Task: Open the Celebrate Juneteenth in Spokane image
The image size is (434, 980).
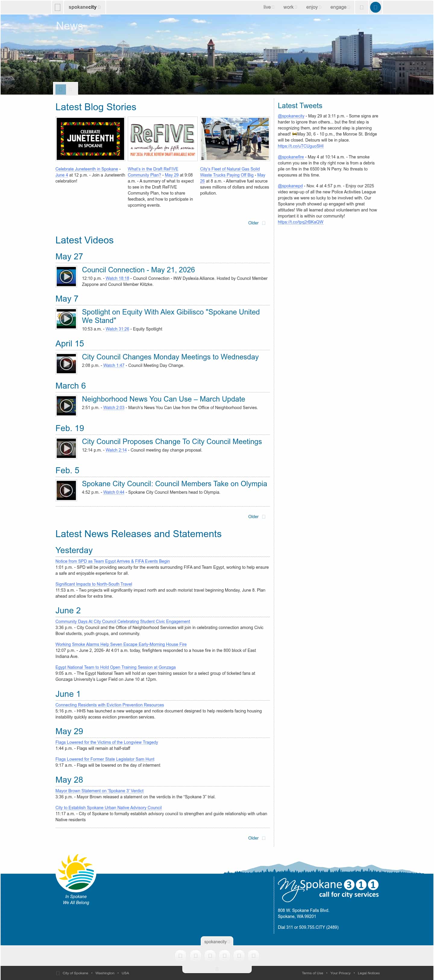Action: tap(90, 139)
